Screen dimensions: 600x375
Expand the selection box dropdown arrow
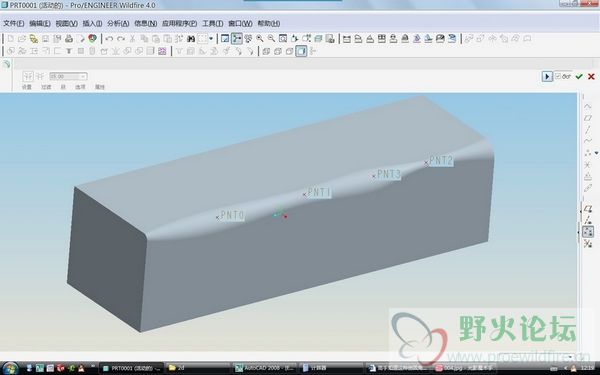click(211, 39)
